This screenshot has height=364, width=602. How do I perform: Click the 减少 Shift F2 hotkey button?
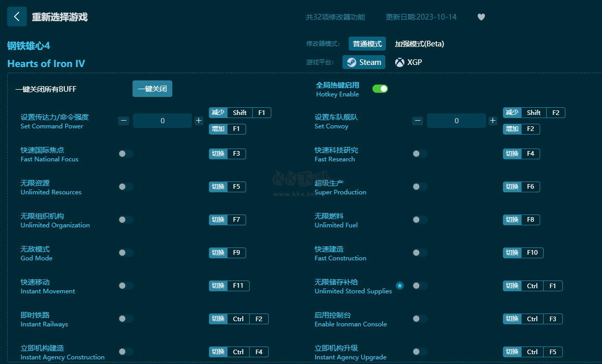coord(534,113)
